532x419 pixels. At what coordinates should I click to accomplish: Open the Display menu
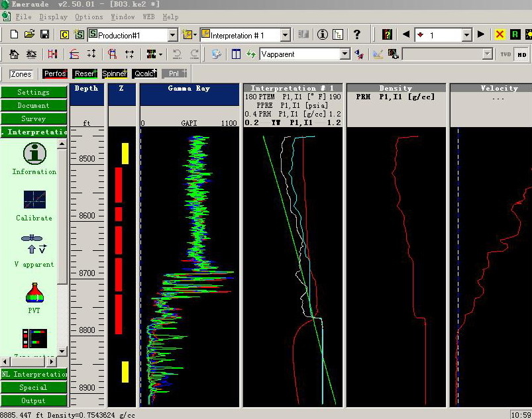point(53,17)
